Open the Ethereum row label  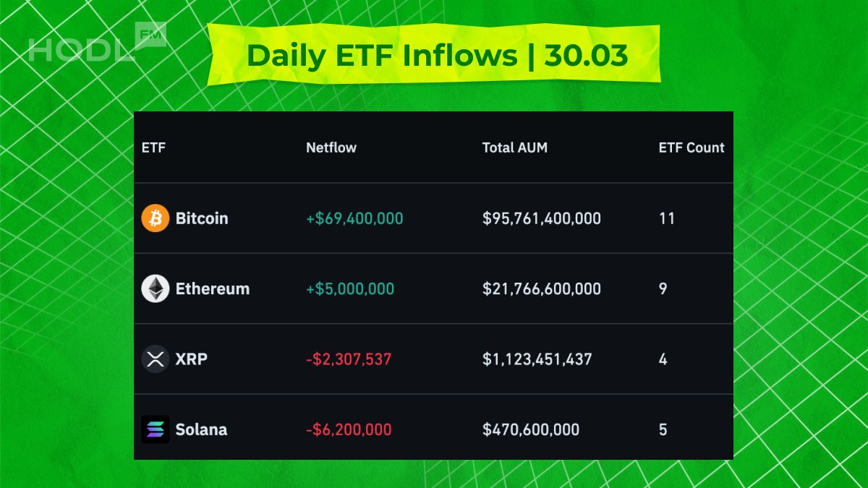coord(213,288)
